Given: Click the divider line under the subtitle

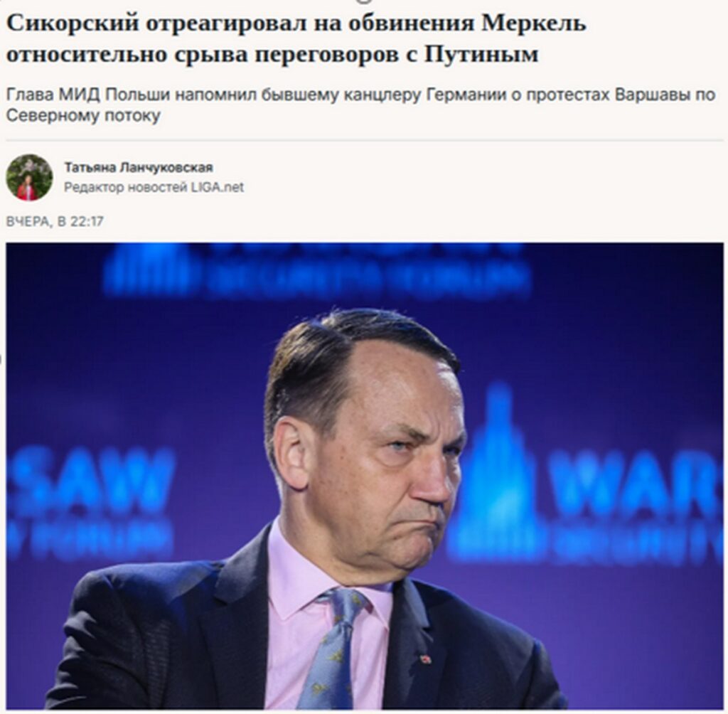Looking at the screenshot, I should (x=365, y=140).
